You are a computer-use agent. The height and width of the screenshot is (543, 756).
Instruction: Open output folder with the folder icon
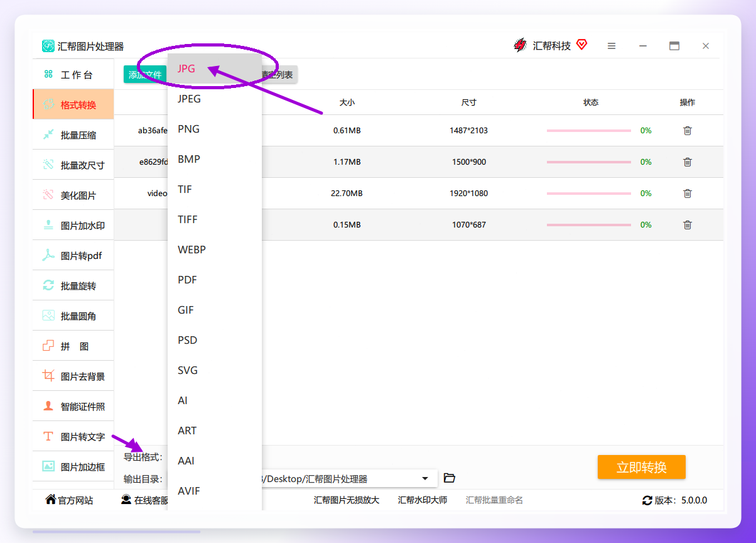click(449, 478)
